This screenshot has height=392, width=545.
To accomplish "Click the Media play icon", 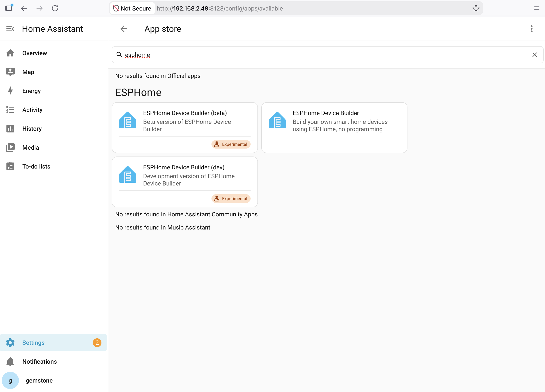I will (10, 148).
